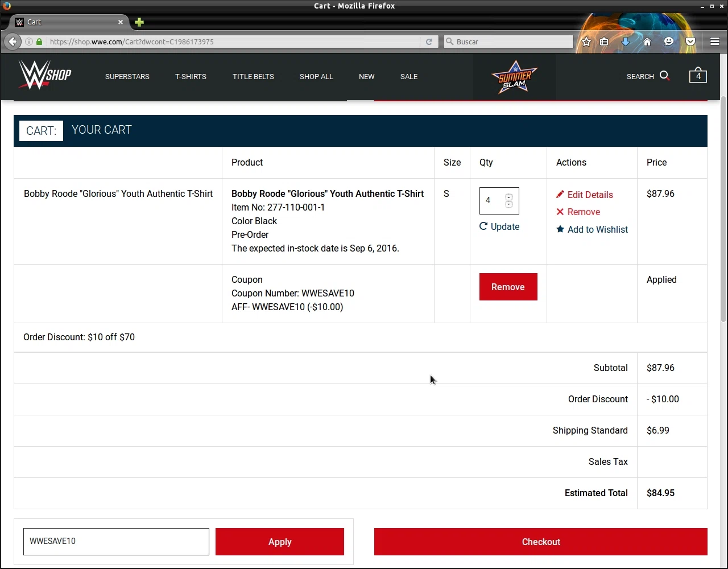Image resolution: width=728 pixels, height=569 pixels.
Task: Open the SUPERSTARS menu
Action: [x=127, y=76]
